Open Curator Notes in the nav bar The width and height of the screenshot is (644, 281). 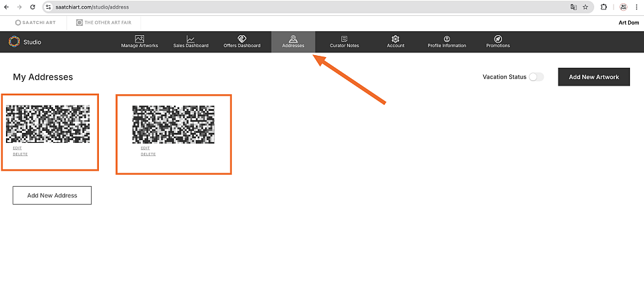tap(344, 42)
